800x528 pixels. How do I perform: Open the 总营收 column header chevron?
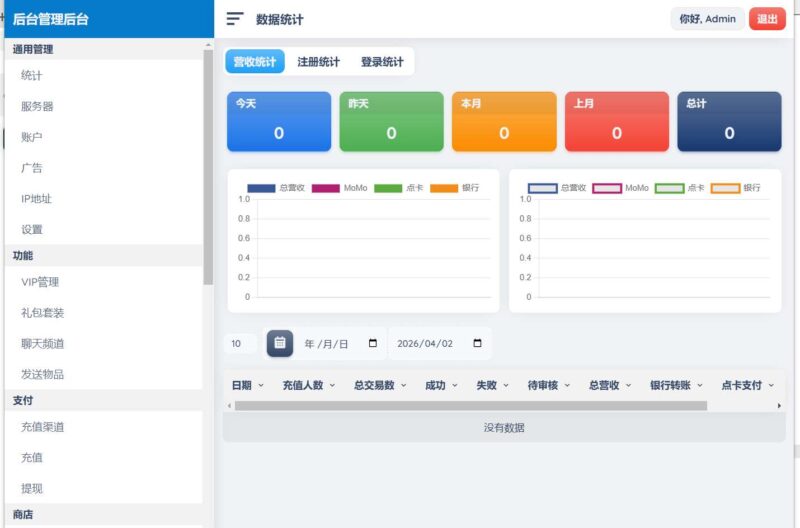(x=628, y=385)
